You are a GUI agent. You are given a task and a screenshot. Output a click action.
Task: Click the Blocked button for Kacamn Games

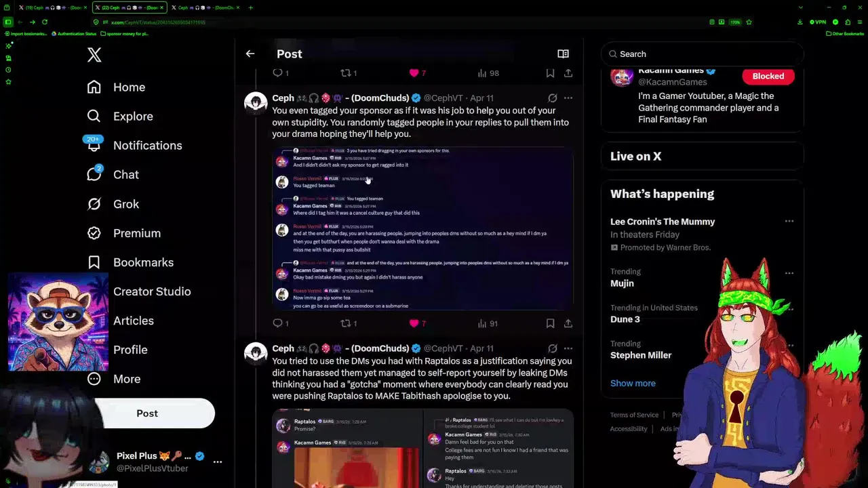click(x=768, y=76)
